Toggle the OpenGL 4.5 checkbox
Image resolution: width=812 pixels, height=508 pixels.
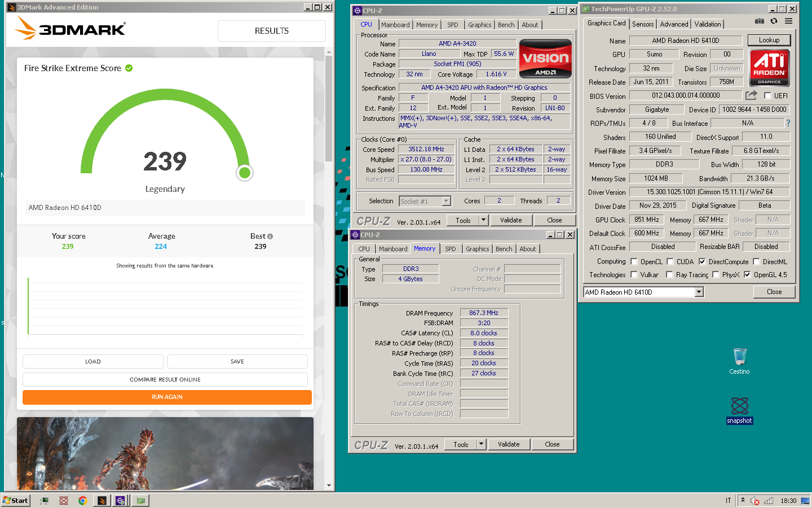point(747,275)
